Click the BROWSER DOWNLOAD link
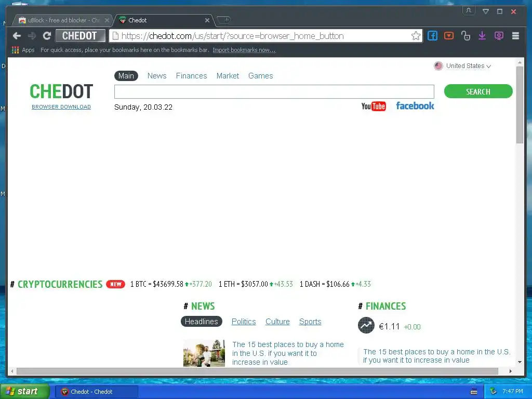 [61, 107]
